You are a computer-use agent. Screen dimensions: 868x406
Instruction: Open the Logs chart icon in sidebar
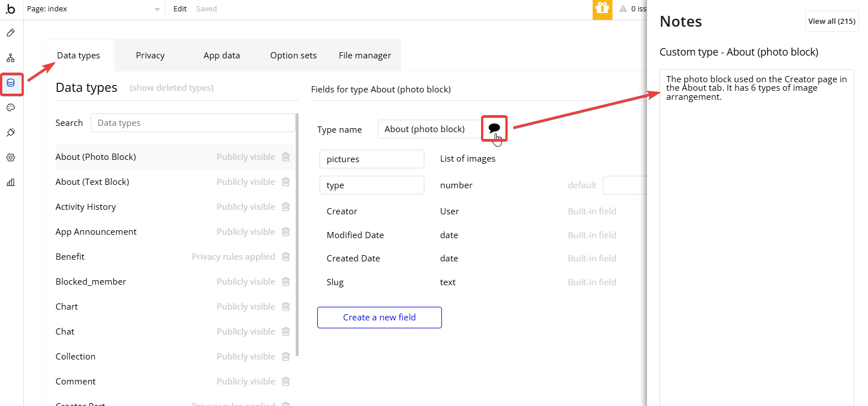pyautogui.click(x=10, y=183)
